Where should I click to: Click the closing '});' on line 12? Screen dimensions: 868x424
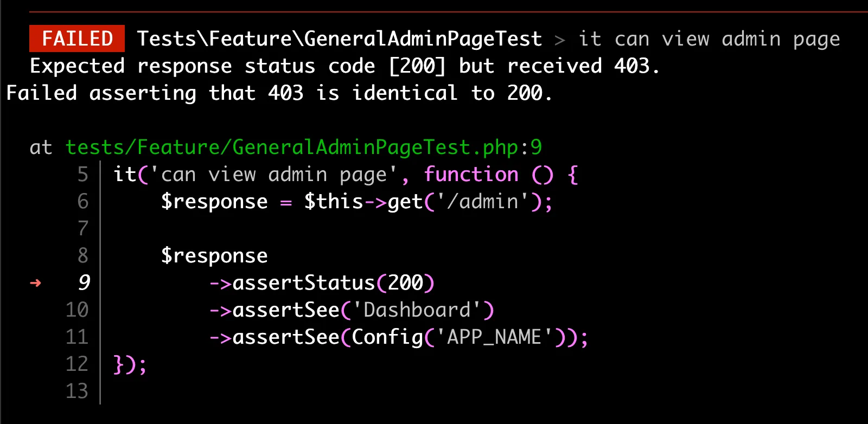click(x=130, y=364)
